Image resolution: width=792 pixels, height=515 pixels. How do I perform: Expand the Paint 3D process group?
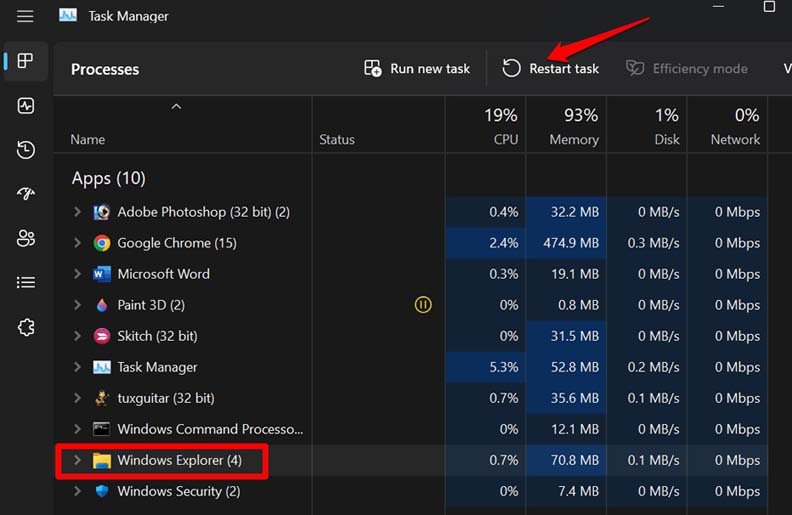77,305
